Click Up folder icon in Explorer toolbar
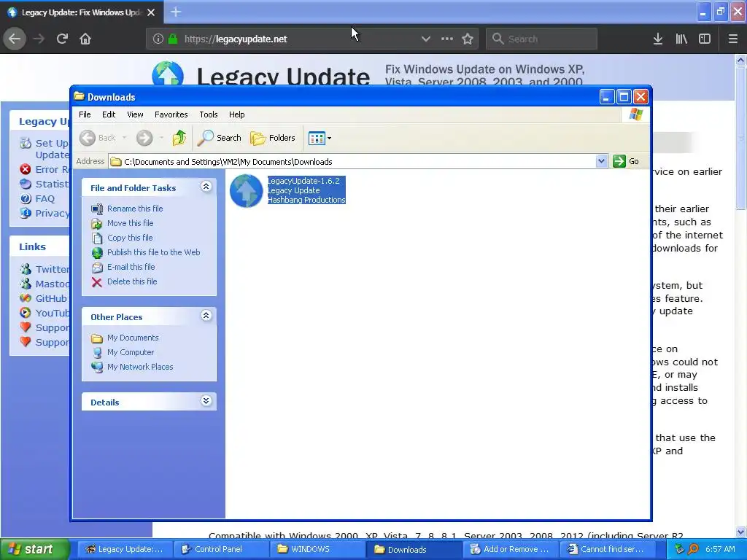The image size is (747, 560). (x=179, y=138)
